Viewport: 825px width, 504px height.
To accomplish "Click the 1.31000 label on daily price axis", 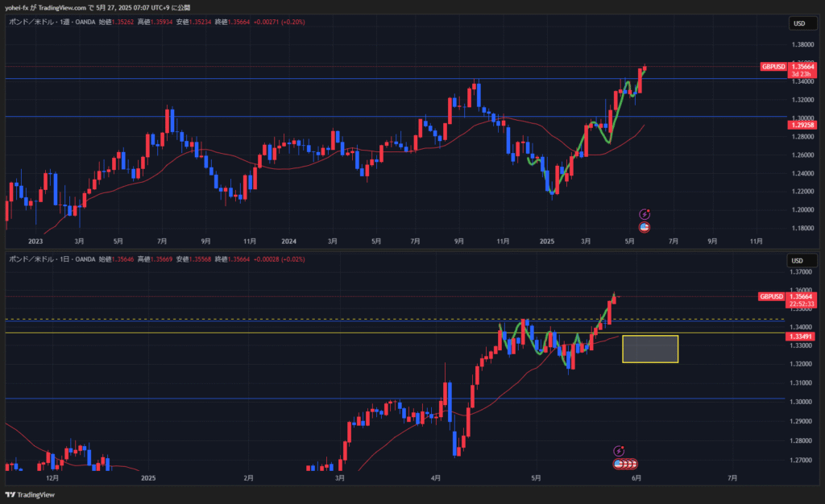I will tap(800, 383).
